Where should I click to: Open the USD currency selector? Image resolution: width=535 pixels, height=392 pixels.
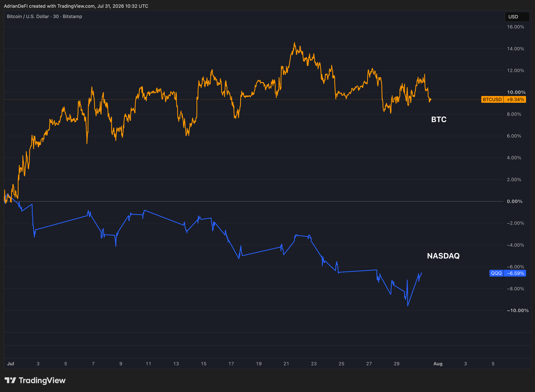coord(517,17)
